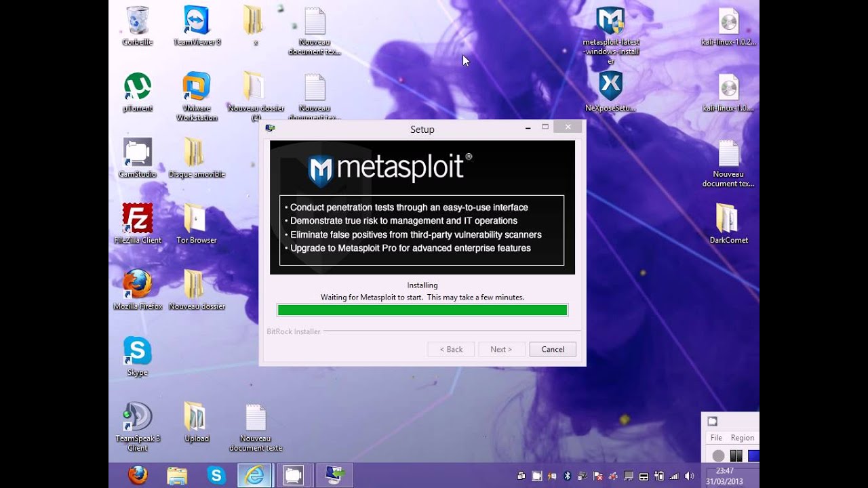The width and height of the screenshot is (868, 488).
Task: Select Nouveau document texte beside Upload folder
Action: [x=256, y=427]
